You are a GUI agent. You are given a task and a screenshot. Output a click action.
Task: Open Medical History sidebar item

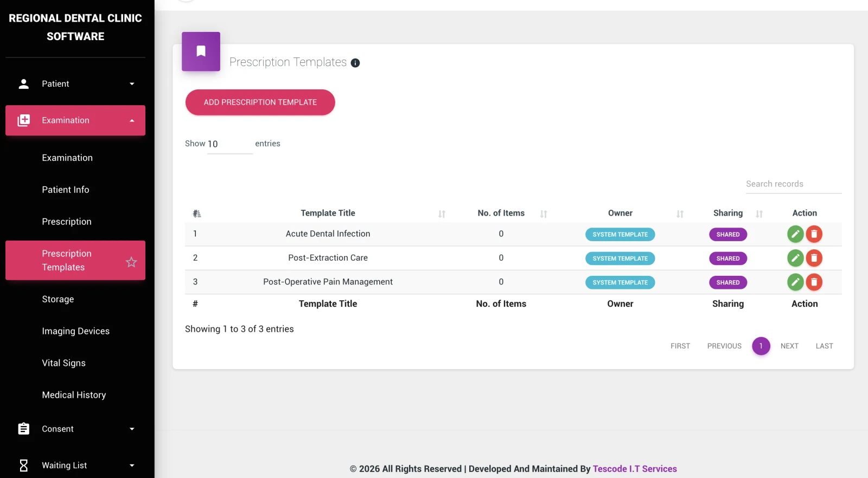[74, 395]
